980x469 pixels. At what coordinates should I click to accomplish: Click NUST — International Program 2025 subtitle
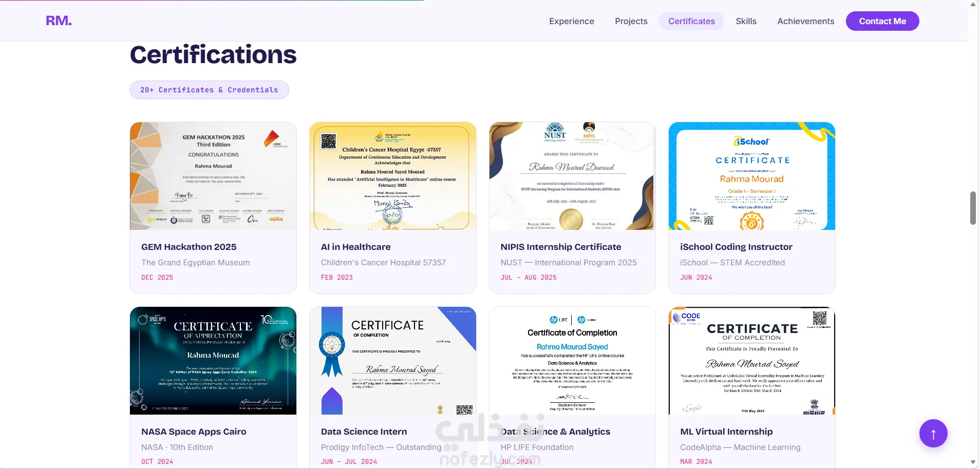coord(569,262)
